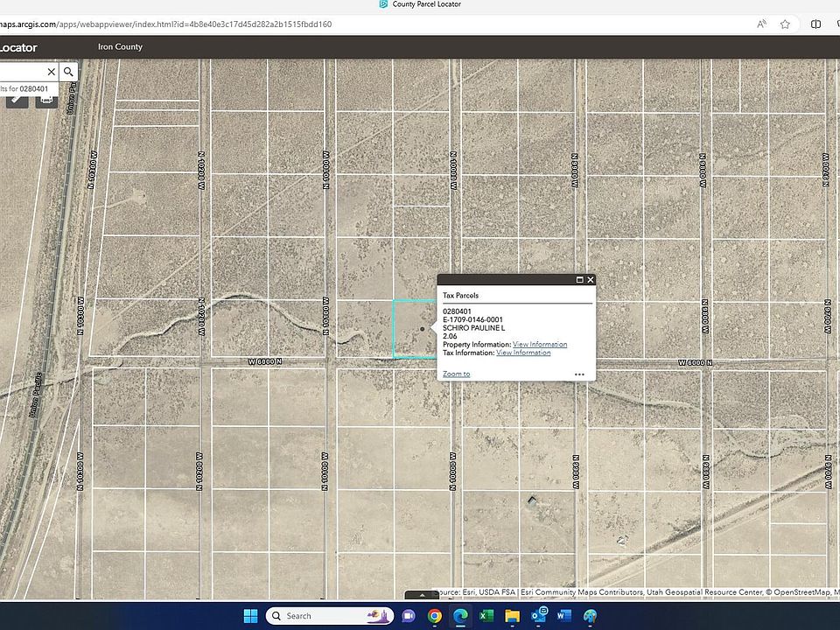Add page to favorites star icon
Viewport: 840px width, 630px height.
pos(785,24)
